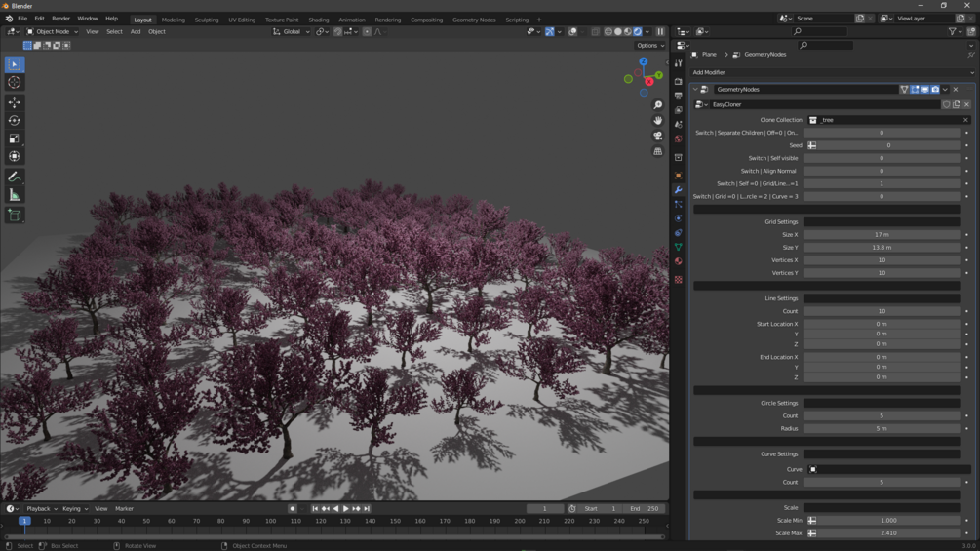Select the Measure tool
Screen dimensions: 980x551
click(x=14, y=195)
